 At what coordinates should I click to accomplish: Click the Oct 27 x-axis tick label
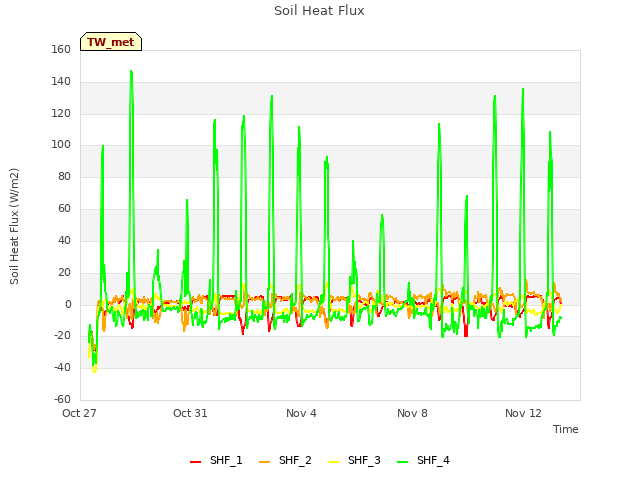(x=79, y=413)
